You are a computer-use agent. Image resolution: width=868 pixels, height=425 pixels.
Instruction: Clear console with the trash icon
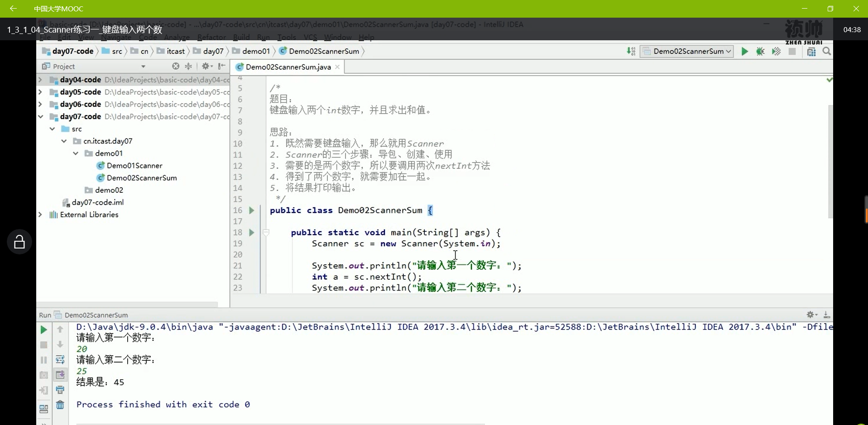[60, 405]
